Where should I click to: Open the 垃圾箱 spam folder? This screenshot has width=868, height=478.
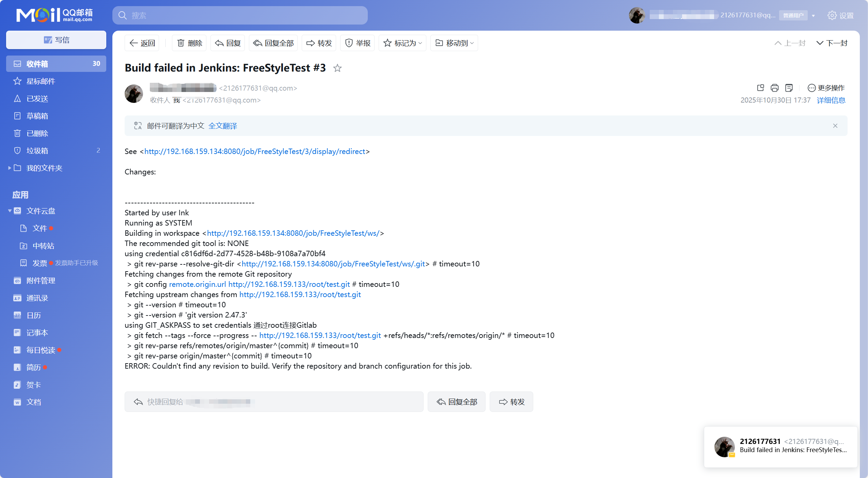coord(37,151)
